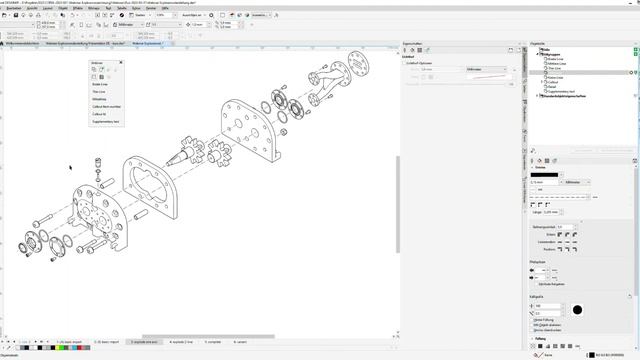Select Supplementary text in Objektstile tree

point(561,91)
